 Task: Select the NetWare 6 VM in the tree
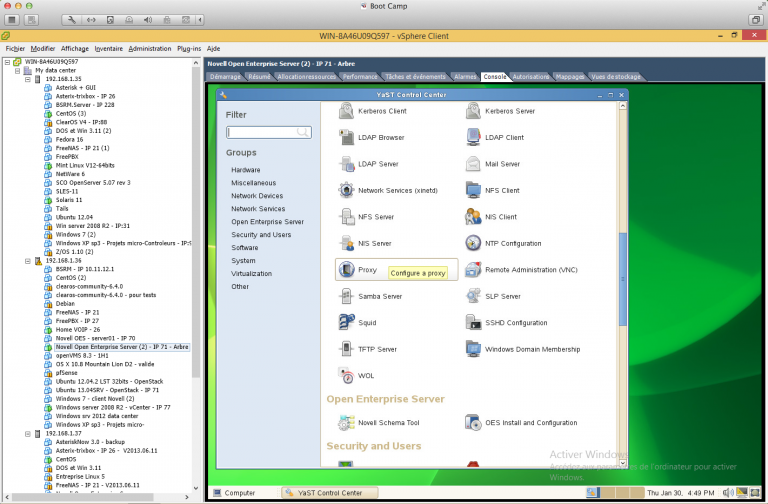coord(70,174)
